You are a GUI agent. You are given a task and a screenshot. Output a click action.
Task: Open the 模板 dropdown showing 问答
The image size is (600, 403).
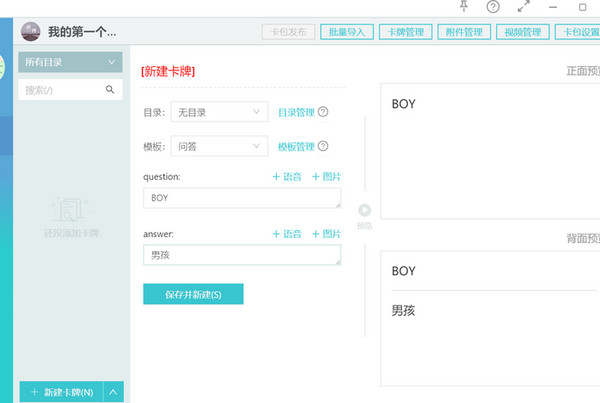[218, 147]
